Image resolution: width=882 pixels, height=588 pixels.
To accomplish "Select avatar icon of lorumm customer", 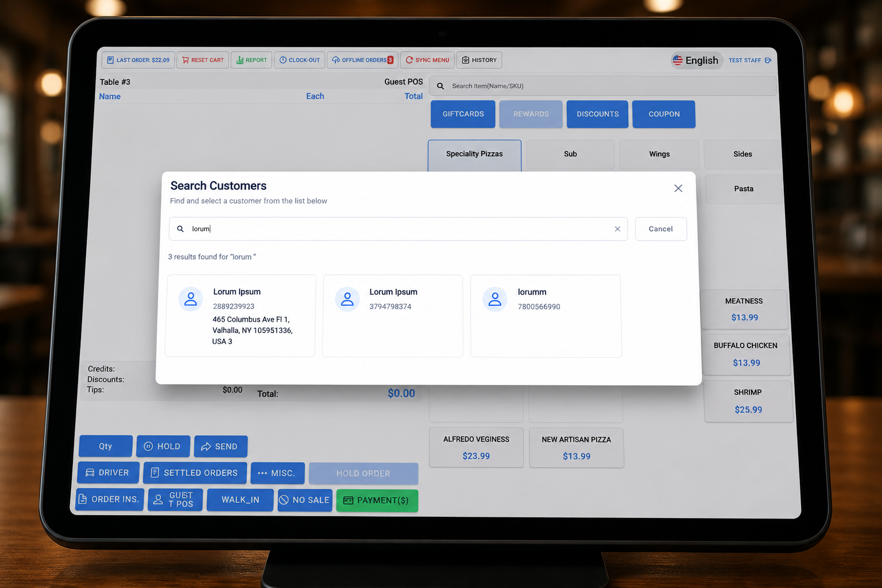I will pos(495,299).
